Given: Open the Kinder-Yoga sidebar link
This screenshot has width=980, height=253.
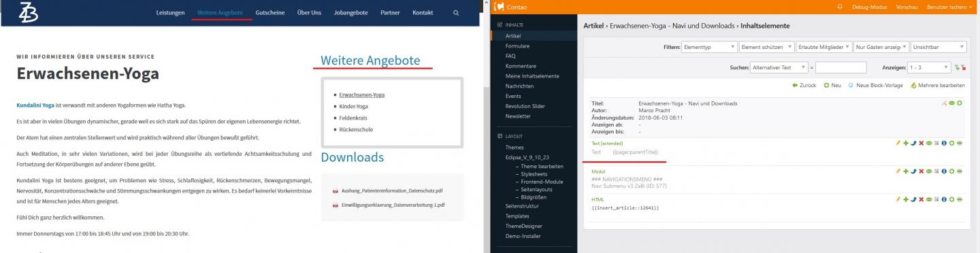Looking at the screenshot, I should 353,106.
